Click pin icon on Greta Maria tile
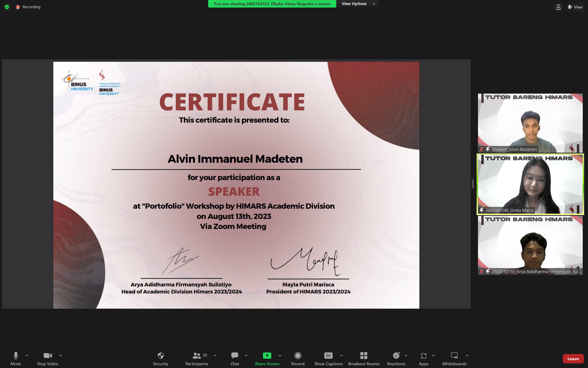The width and height of the screenshot is (588, 368). (482, 210)
